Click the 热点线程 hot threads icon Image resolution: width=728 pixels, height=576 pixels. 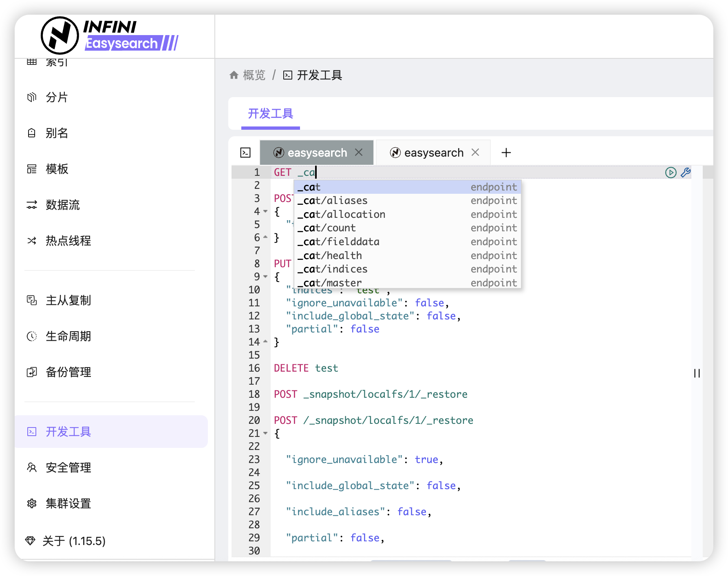(x=32, y=241)
